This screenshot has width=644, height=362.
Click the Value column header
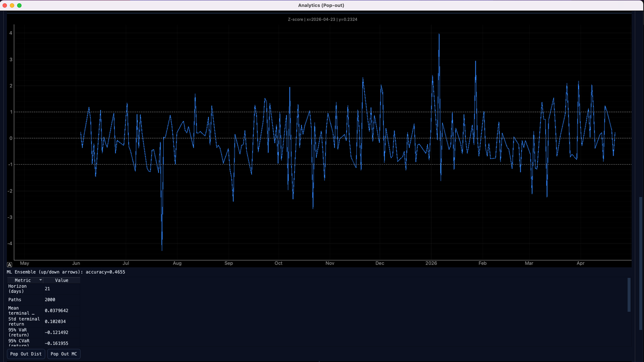tap(62, 280)
